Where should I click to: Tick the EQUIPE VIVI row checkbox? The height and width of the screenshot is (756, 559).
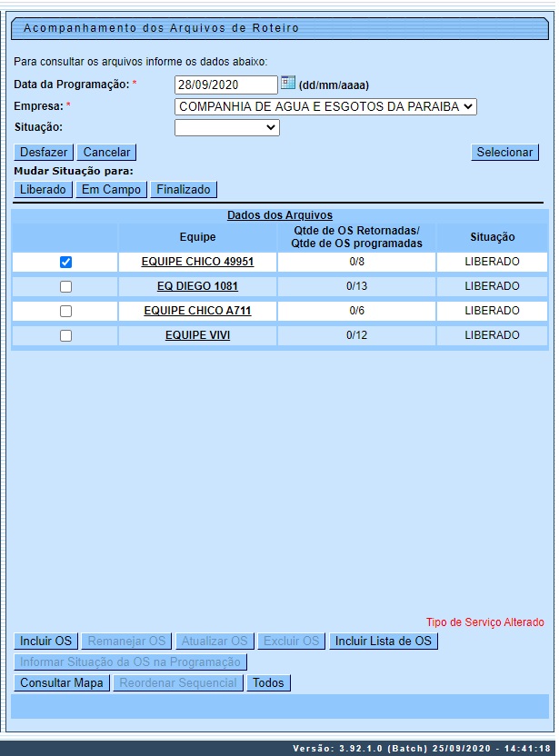pyautogui.click(x=65, y=335)
